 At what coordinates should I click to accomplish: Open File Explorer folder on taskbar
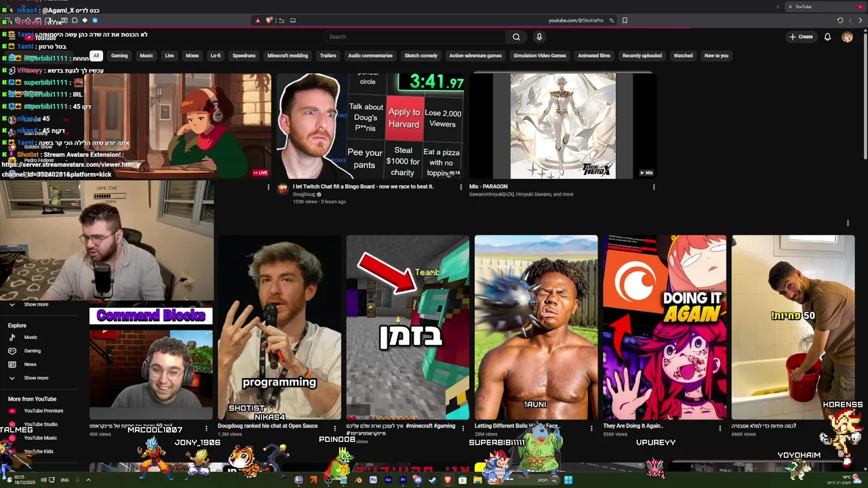[x=477, y=480]
